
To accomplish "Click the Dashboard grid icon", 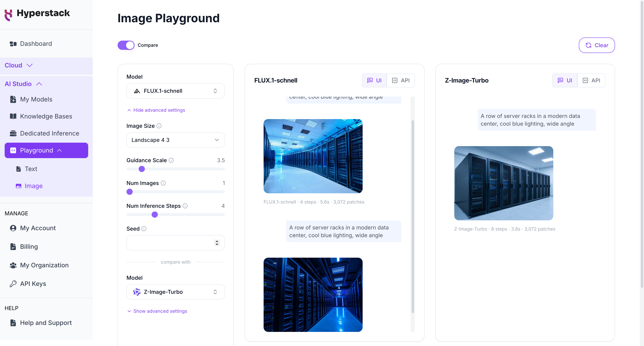I will pos(13,44).
